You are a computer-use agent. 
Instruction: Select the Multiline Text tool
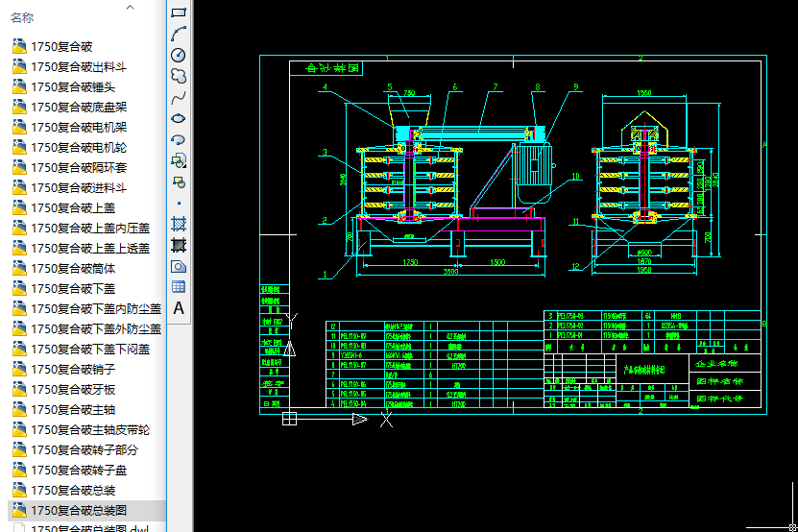tap(179, 308)
